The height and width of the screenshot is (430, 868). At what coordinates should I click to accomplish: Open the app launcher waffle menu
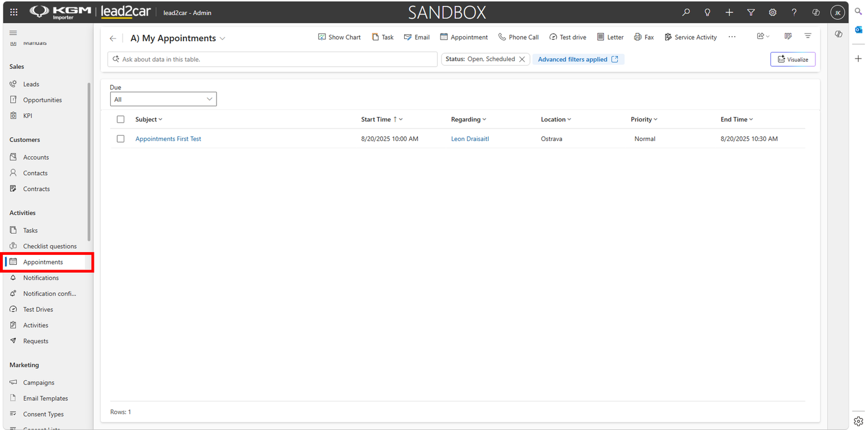click(14, 12)
